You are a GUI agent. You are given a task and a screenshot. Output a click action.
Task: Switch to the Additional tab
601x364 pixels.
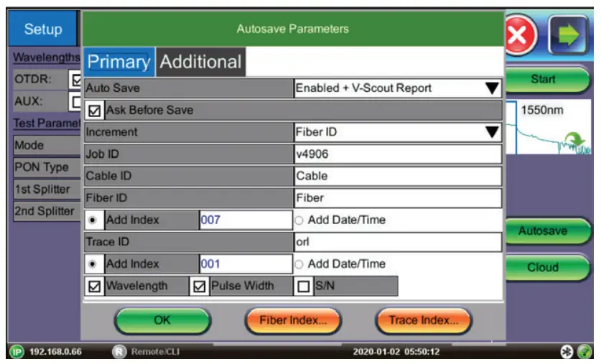(200, 62)
